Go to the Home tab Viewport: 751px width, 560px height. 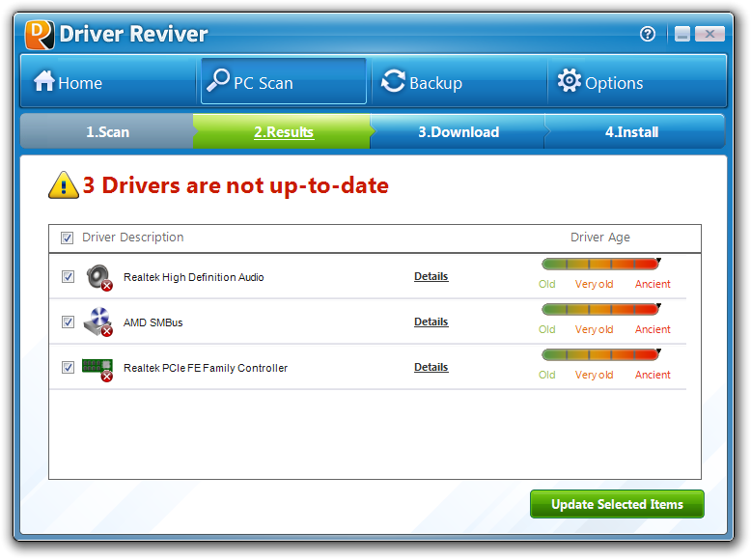click(x=108, y=81)
